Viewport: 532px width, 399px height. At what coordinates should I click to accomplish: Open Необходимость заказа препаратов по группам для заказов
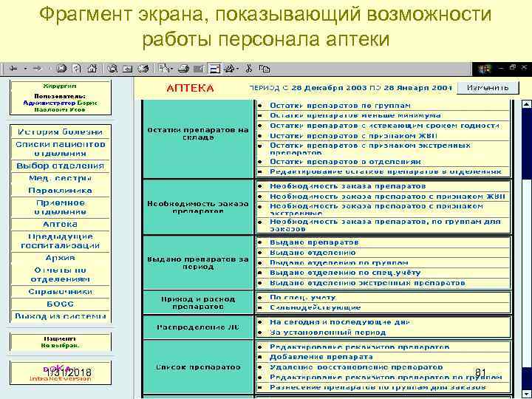click(386, 225)
